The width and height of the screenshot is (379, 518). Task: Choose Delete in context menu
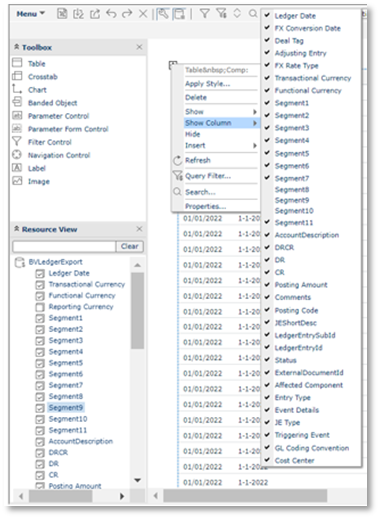coord(196,97)
